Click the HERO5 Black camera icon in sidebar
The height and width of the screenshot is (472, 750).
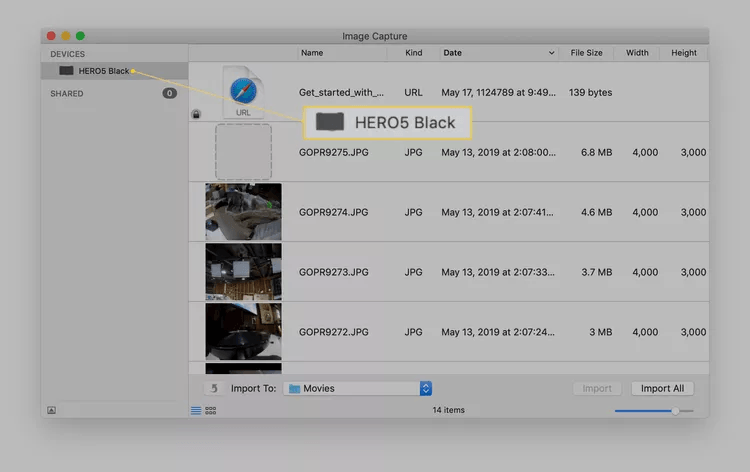pyautogui.click(x=66, y=71)
